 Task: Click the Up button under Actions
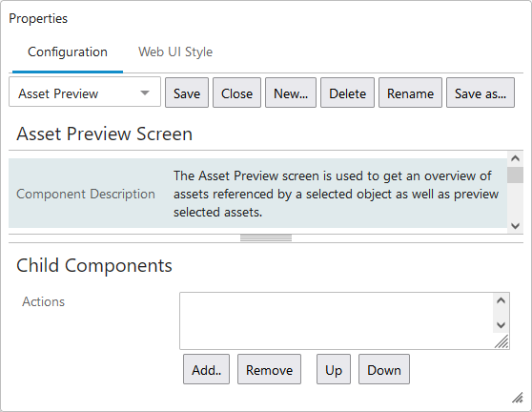[334, 369]
